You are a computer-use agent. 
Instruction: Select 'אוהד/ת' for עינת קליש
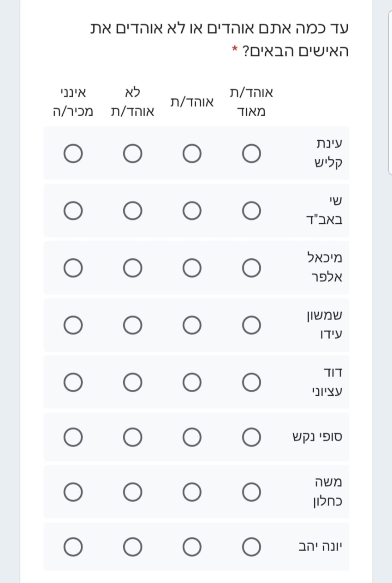pos(192,154)
